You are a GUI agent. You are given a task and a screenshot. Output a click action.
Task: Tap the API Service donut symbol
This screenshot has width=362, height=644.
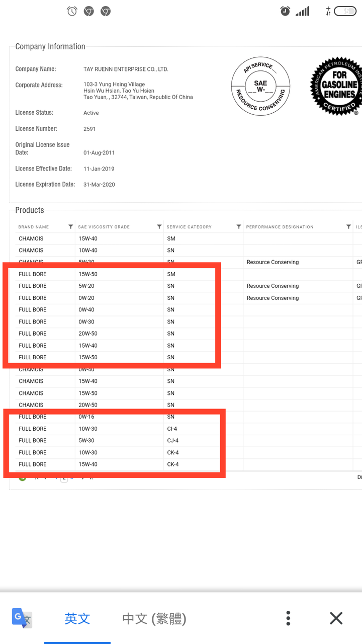point(260,86)
